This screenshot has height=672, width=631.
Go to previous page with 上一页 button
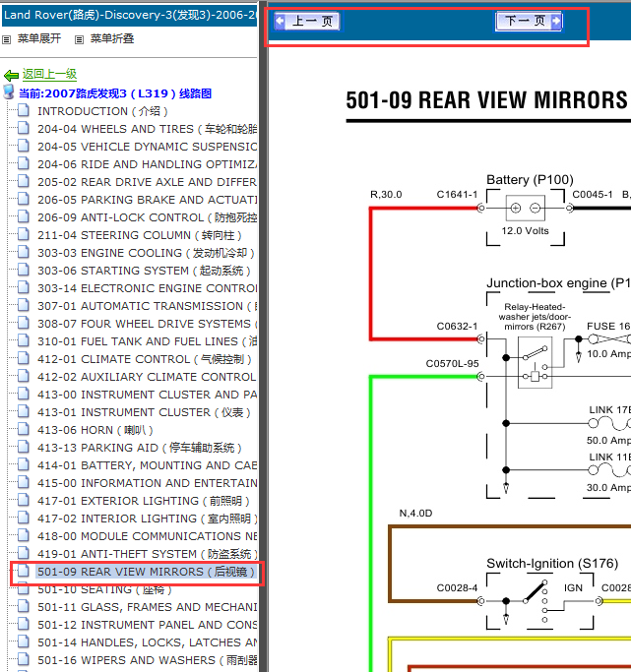coord(307,21)
